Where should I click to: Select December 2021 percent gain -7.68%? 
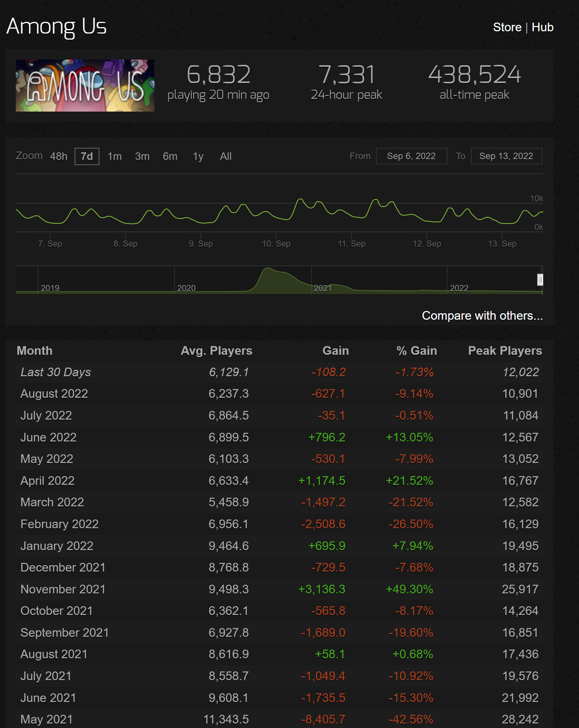pyautogui.click(x=414, y=567)
